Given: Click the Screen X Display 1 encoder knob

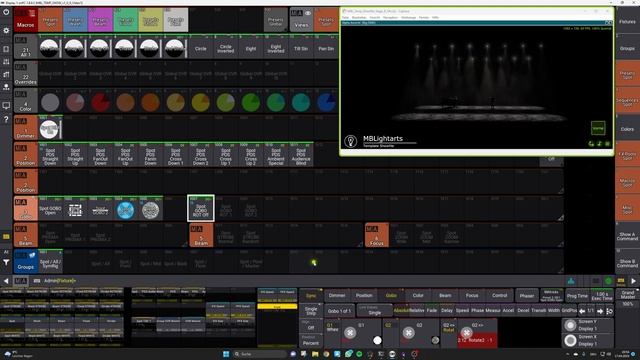Looking at the screenshot, I should pyautogui.click(x=570, y=340).
